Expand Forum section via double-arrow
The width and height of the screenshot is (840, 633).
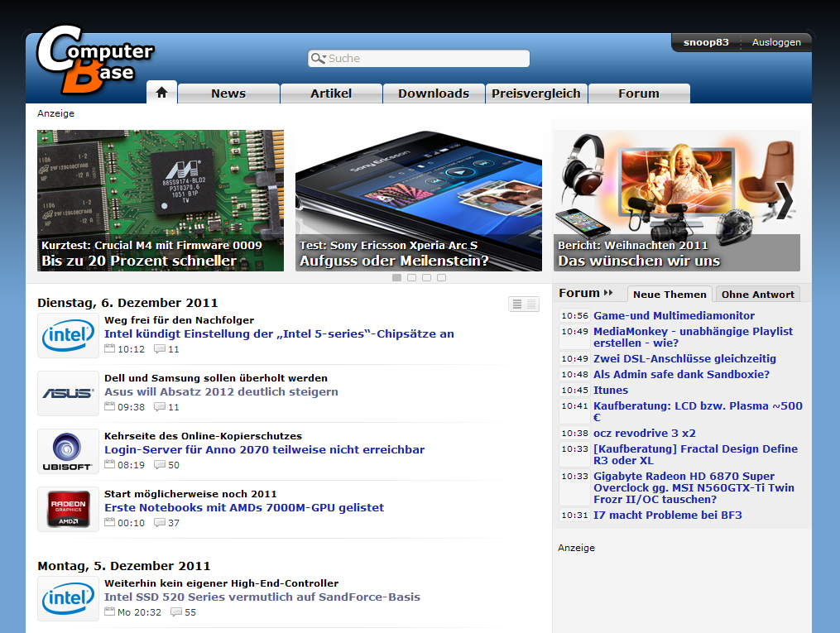[x=608, y=293]
